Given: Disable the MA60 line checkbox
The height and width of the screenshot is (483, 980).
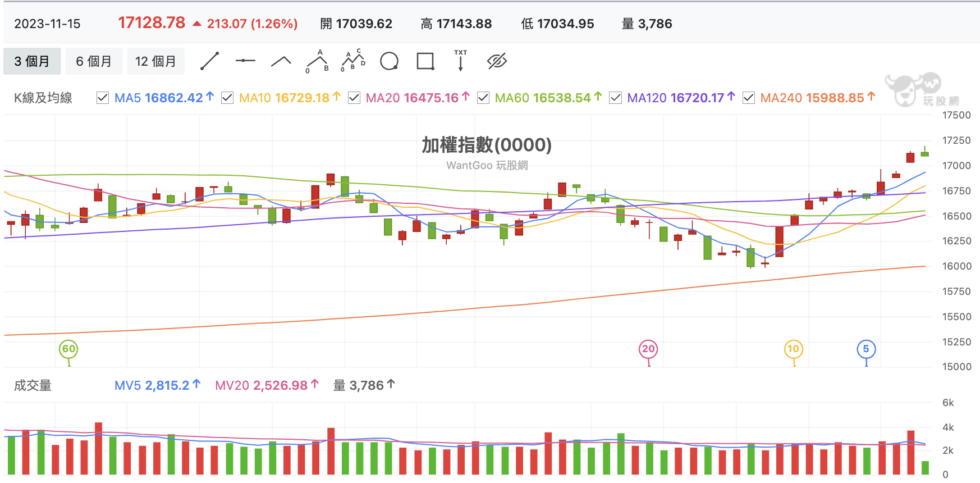Looking at the screenshot, I should [x=483, y=98].
